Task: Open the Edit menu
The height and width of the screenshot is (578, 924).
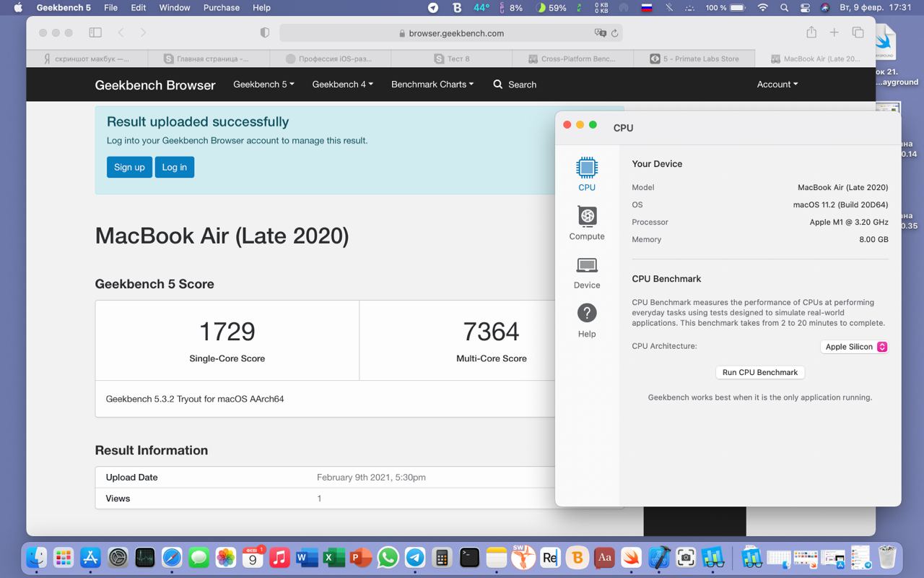Action: tap(139, 8)
